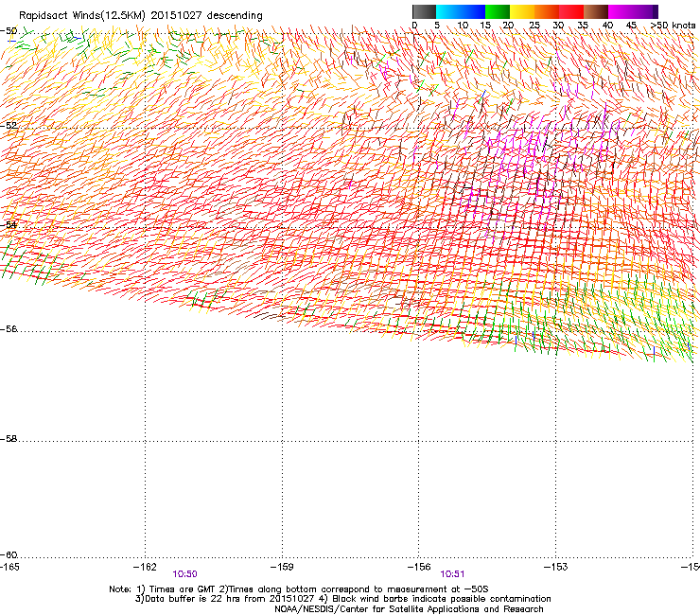Click the NOAA/NESDIS credit line
The height and width of the screenshot is (615, 700).
tap(409, 609)
